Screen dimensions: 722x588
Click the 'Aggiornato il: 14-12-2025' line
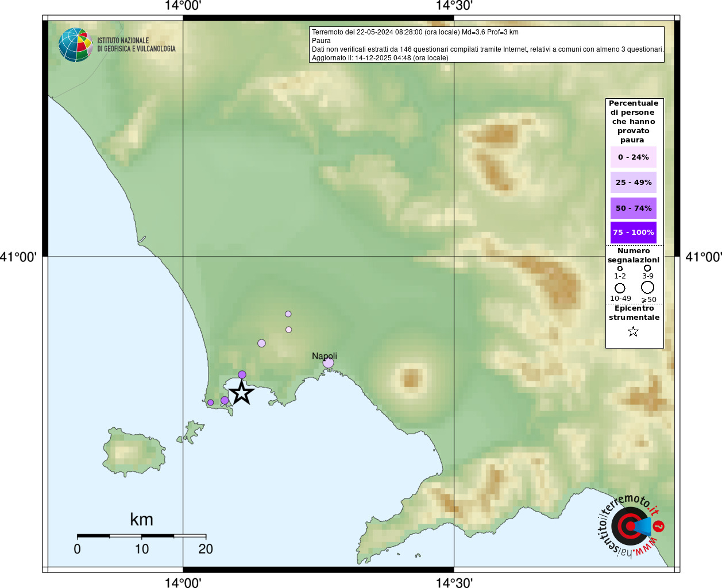380,58
